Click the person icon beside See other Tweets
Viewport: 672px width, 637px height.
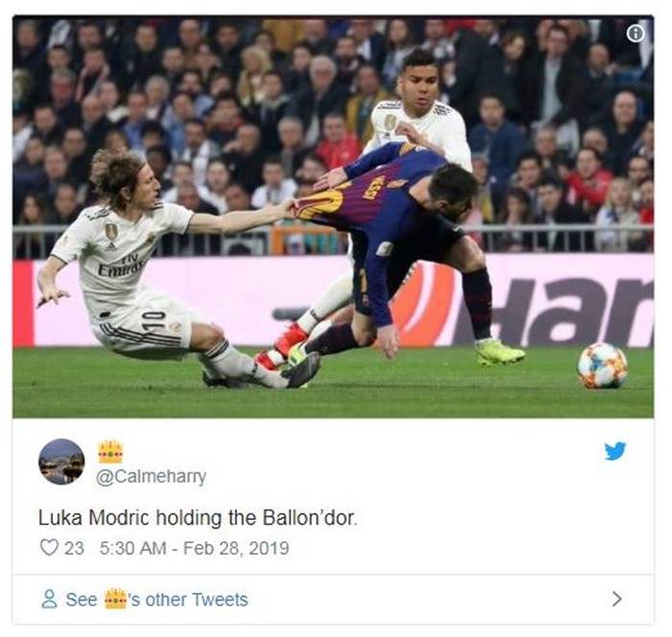click(49, 599)
